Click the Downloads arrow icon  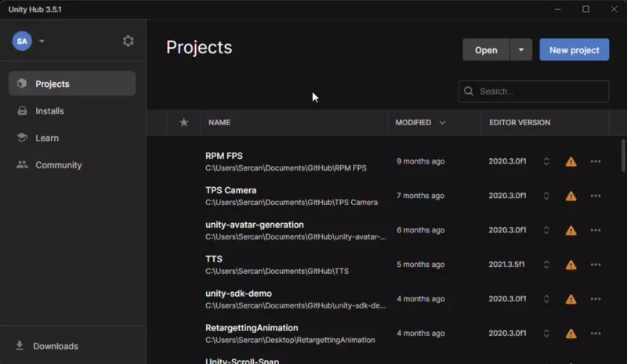[19, 345]
